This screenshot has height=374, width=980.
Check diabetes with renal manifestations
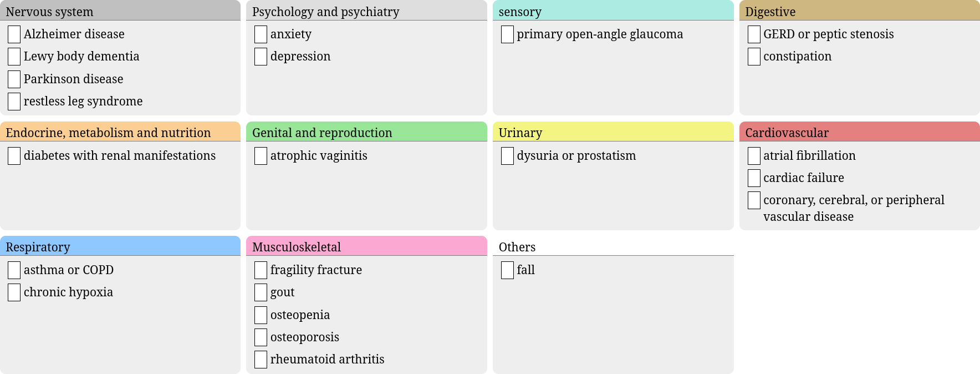14,156
